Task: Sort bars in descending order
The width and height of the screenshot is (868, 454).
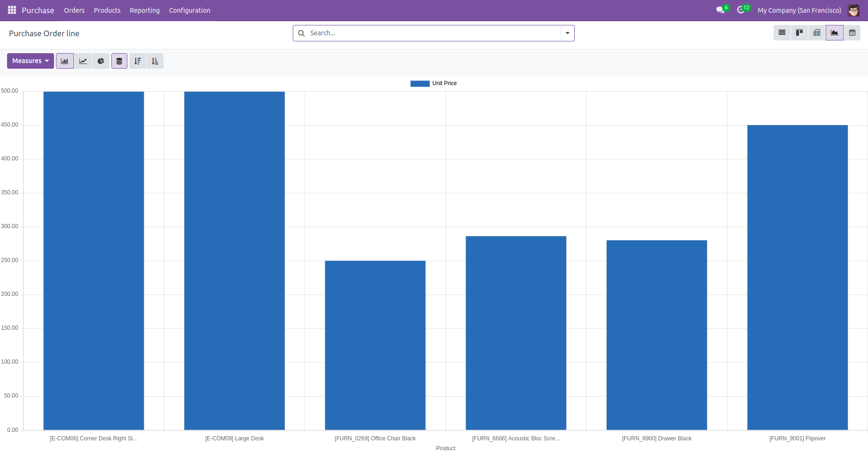Action: [x=138, y=61]
